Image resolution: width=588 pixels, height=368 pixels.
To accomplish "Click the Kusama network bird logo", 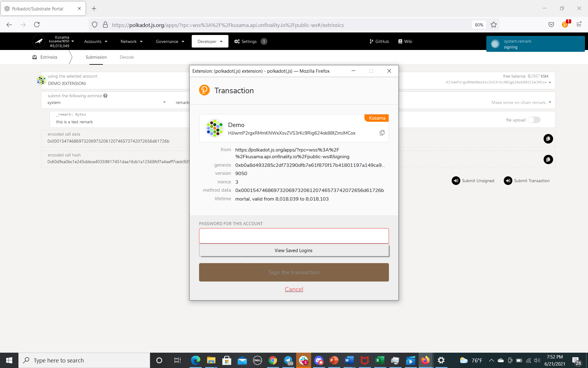I will (39, 41).
